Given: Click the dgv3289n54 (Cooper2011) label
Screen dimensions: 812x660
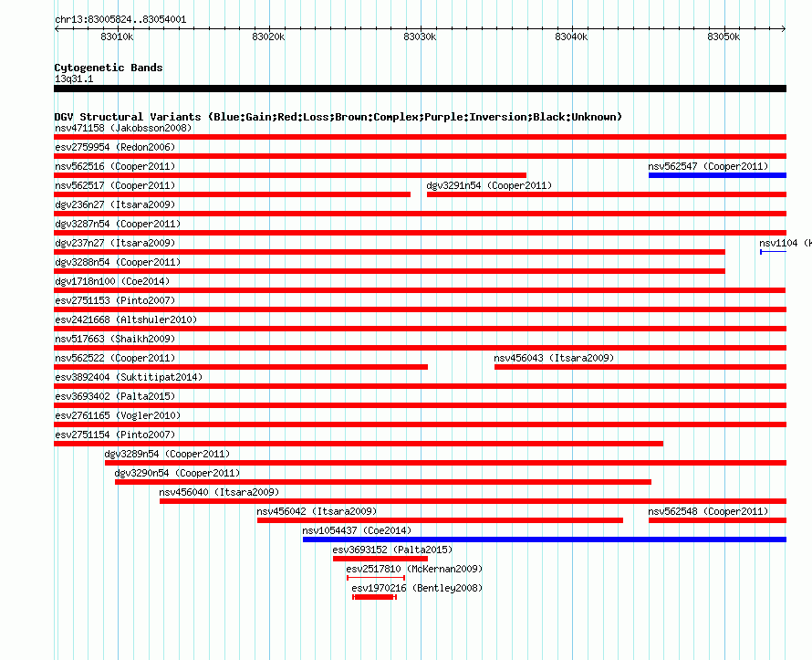Looking at the screenshot, I should point(167,454).
